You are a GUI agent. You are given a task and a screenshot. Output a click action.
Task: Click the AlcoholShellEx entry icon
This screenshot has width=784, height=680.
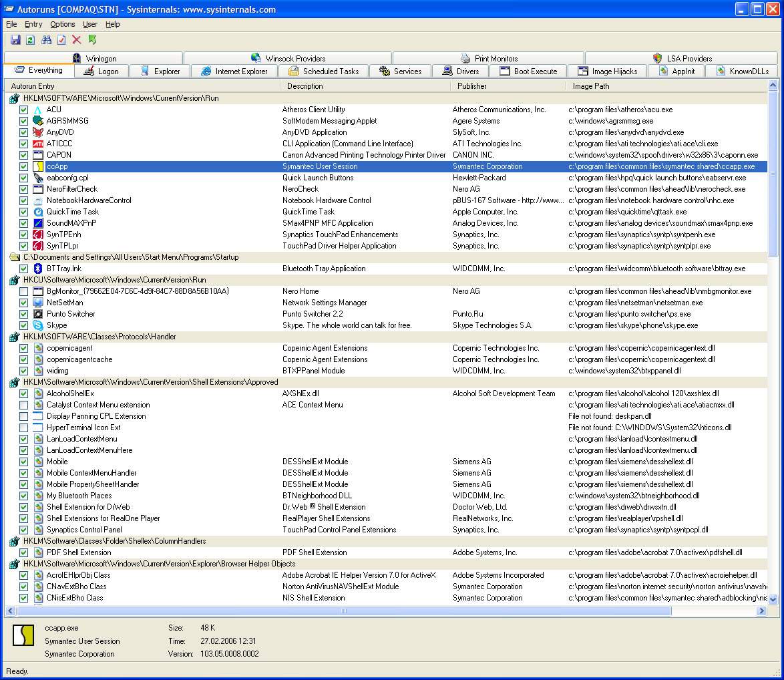(x=38, y=393)
